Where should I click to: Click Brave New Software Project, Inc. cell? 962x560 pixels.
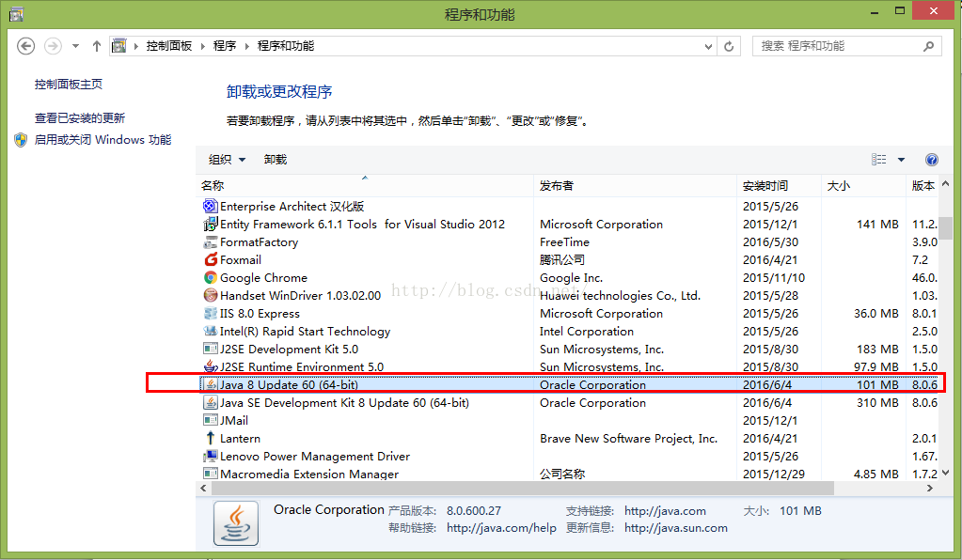[x=628, y=438]
